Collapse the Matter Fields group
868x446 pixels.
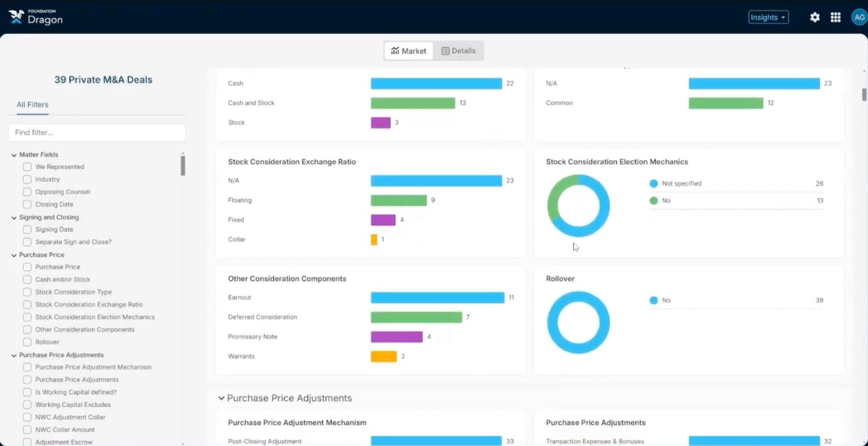point(14,155)
